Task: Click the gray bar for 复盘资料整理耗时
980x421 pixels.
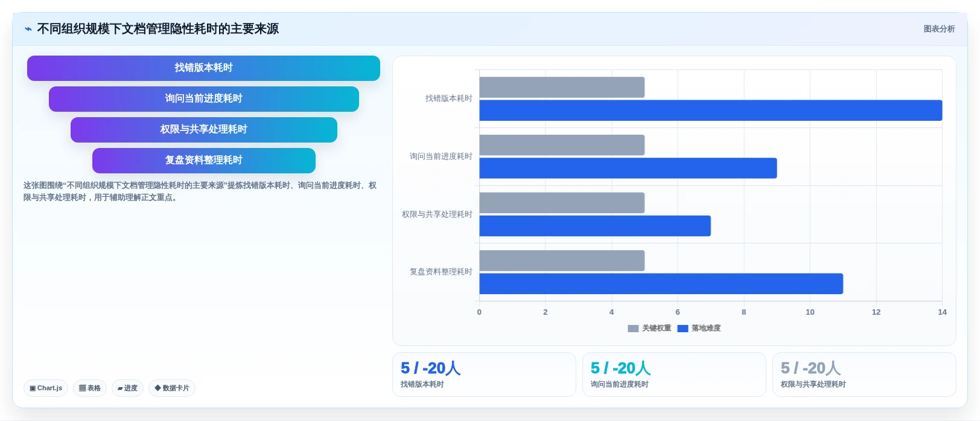Action: (562, 261)
